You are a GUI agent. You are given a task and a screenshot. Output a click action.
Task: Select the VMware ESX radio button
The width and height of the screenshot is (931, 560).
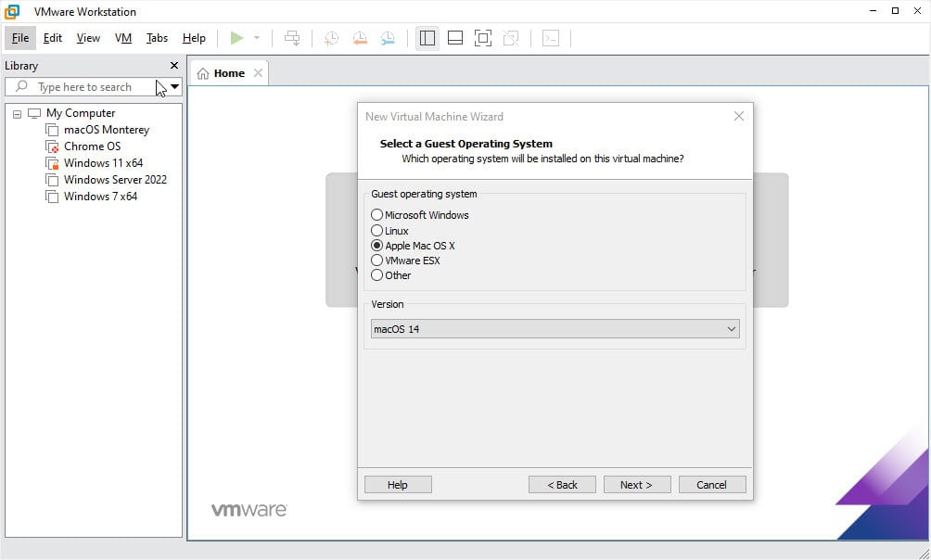click(376, 261)
